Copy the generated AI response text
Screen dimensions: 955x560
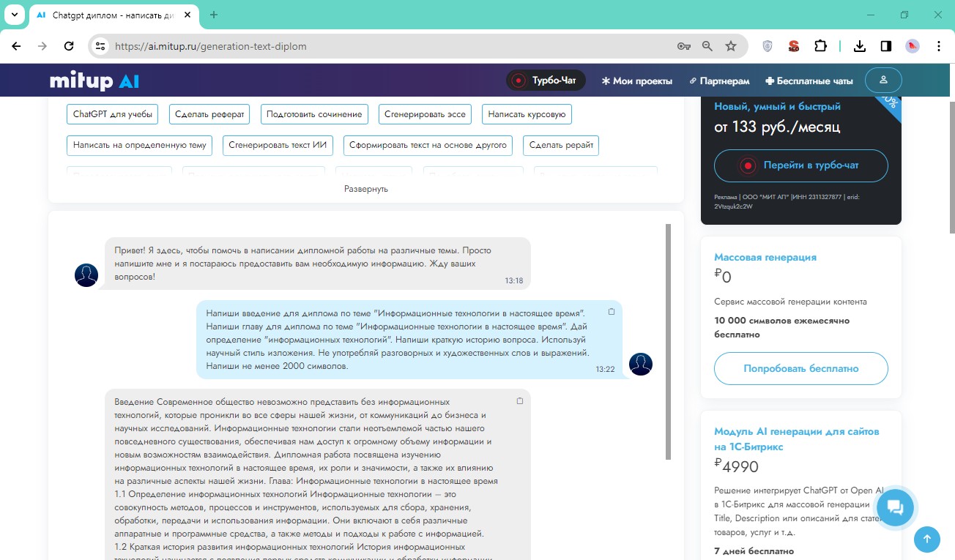pyautogui.click(x=520, y=401)
